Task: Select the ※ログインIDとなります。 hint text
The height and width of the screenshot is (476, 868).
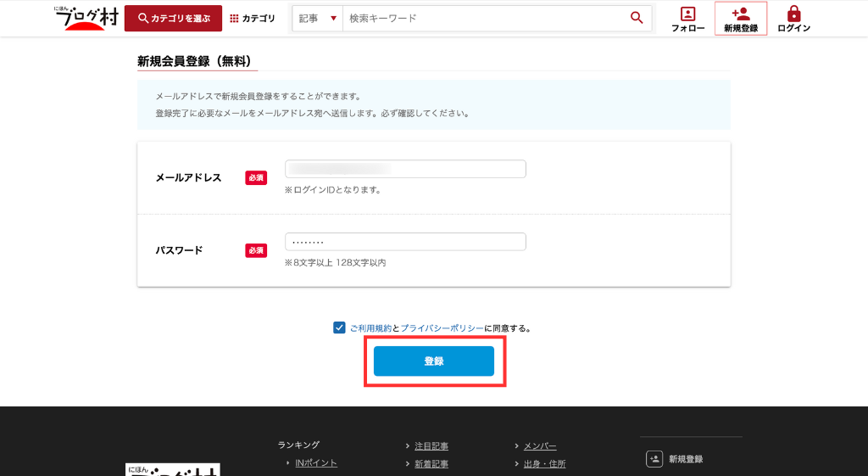Action: [x=332, y=190]
